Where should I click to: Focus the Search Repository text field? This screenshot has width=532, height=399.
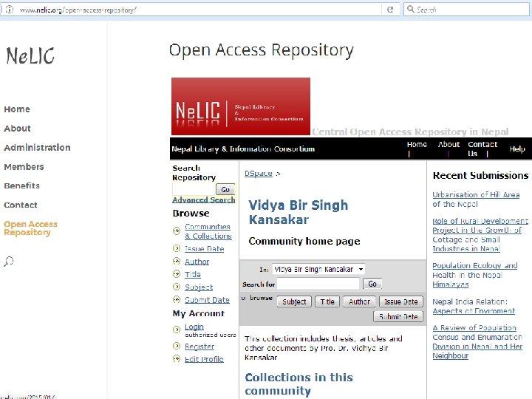tap(194, 189)
